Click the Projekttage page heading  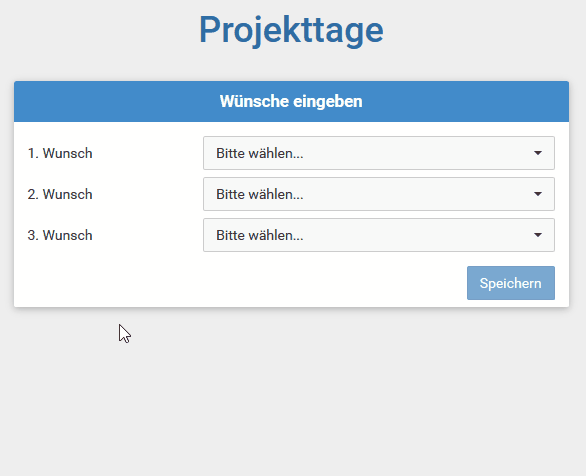pyautogui.click(x=291, y=30)
